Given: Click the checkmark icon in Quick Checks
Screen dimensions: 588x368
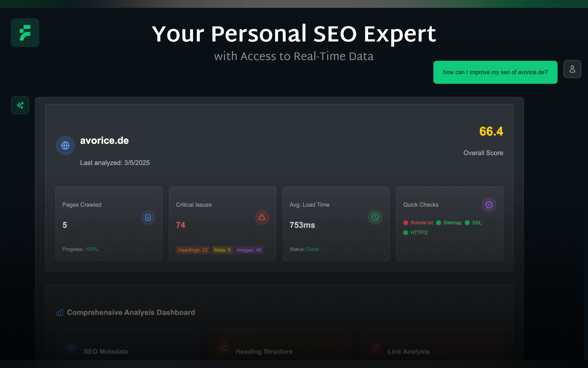Looking at the screenshot, I should (x=489, y=205).
